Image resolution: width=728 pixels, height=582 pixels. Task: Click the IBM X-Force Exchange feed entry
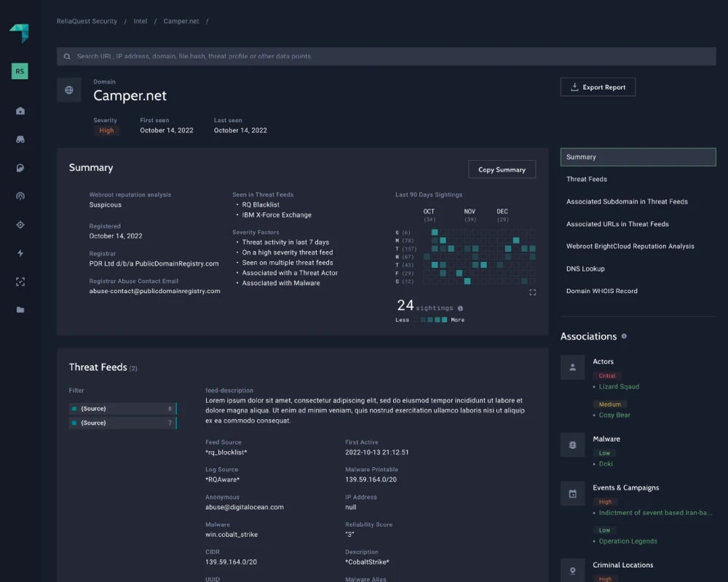277,215
